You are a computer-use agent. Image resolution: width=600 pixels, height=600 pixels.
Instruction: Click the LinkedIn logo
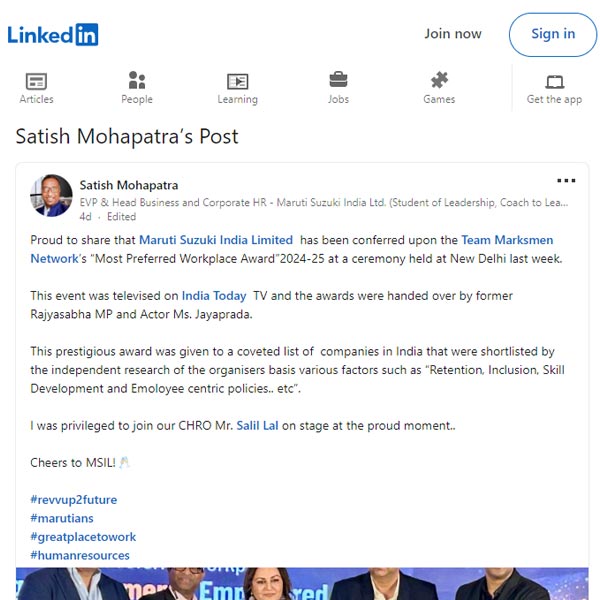coord(53,34)
